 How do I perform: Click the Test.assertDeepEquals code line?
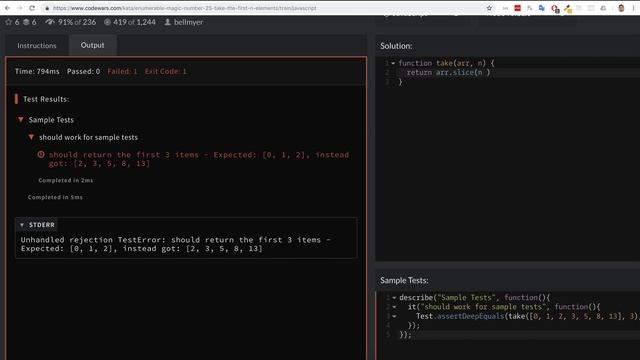tap(527, 316)
